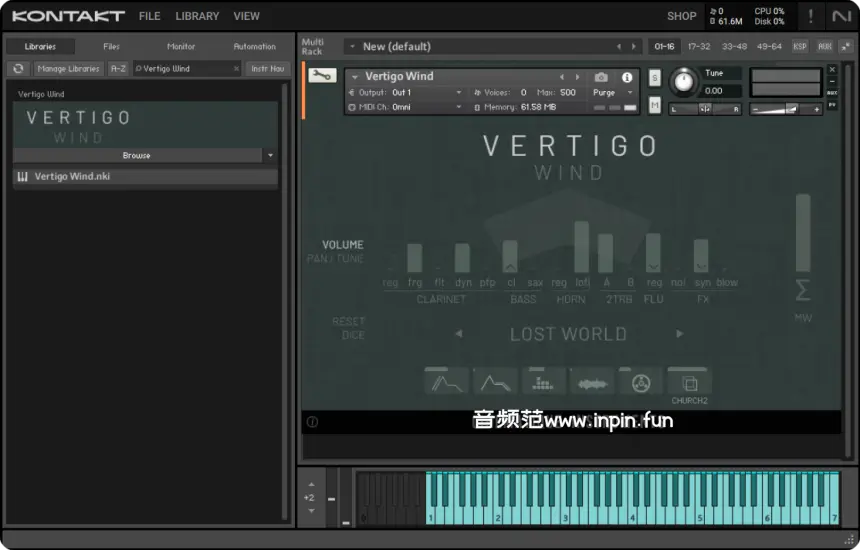The image size is (860, 550).
Task: Open the CHURCH2 reverb effect icon
Action: (x=689, y=383)
